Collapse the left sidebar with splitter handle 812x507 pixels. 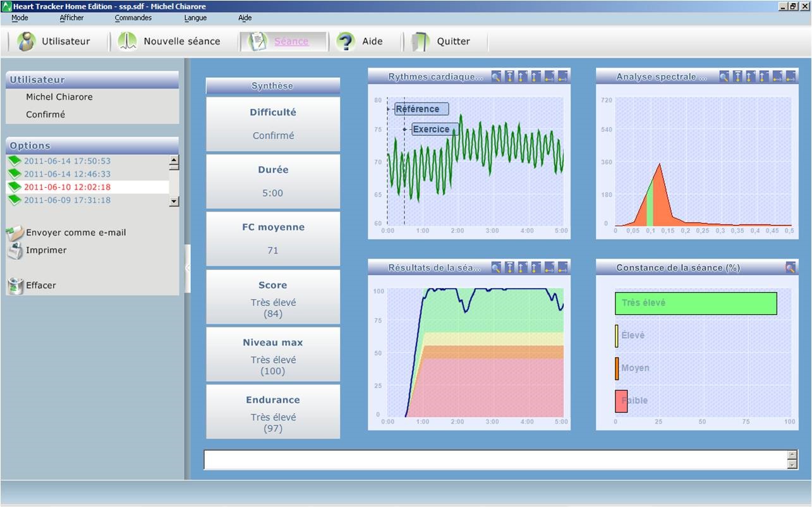click(187, 268)
